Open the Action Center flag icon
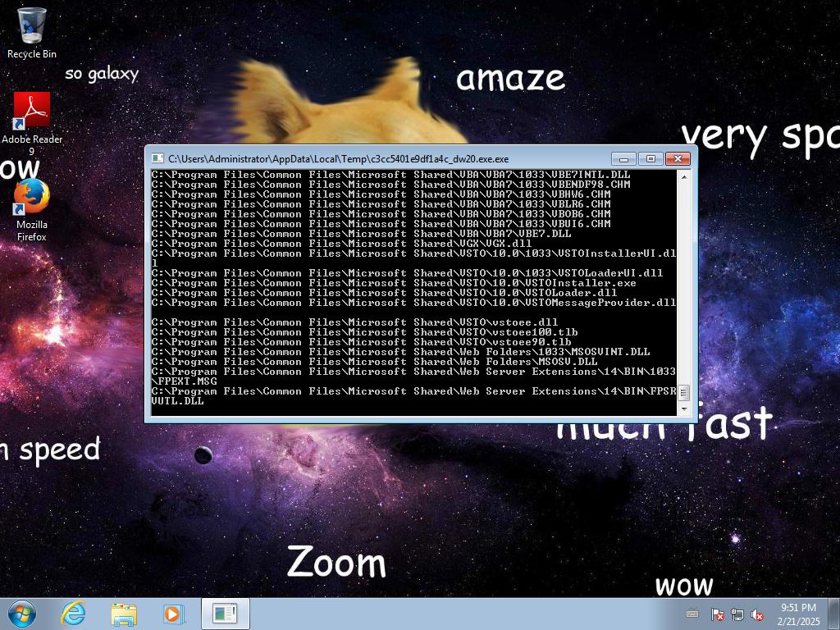 point(717,614)
